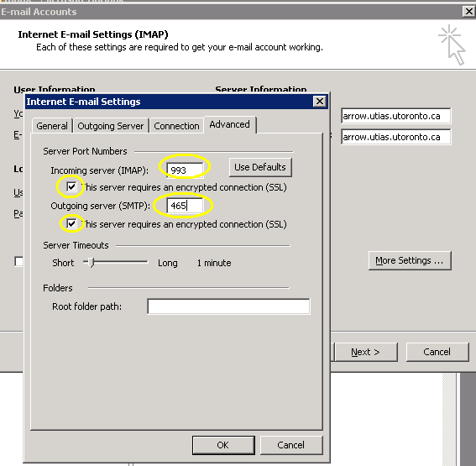Open the Outgoing Server tab
Image resolution: width=476 pixels, height=466 pixels.
tap(111, 126)
